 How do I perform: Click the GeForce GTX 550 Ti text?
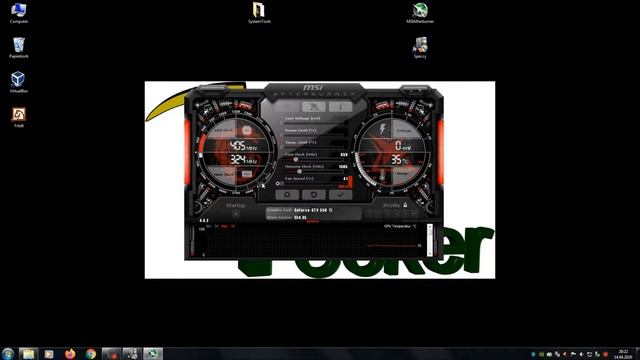(313, 210)
